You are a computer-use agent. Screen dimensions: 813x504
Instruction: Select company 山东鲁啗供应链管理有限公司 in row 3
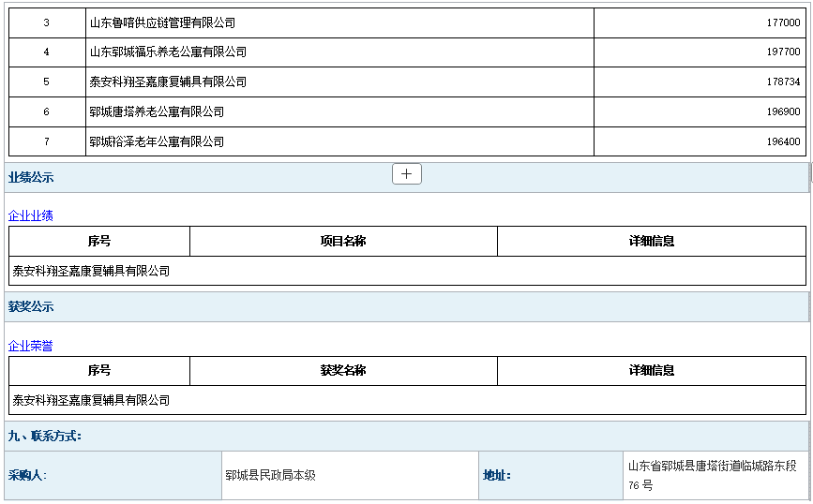coord(162,22)
